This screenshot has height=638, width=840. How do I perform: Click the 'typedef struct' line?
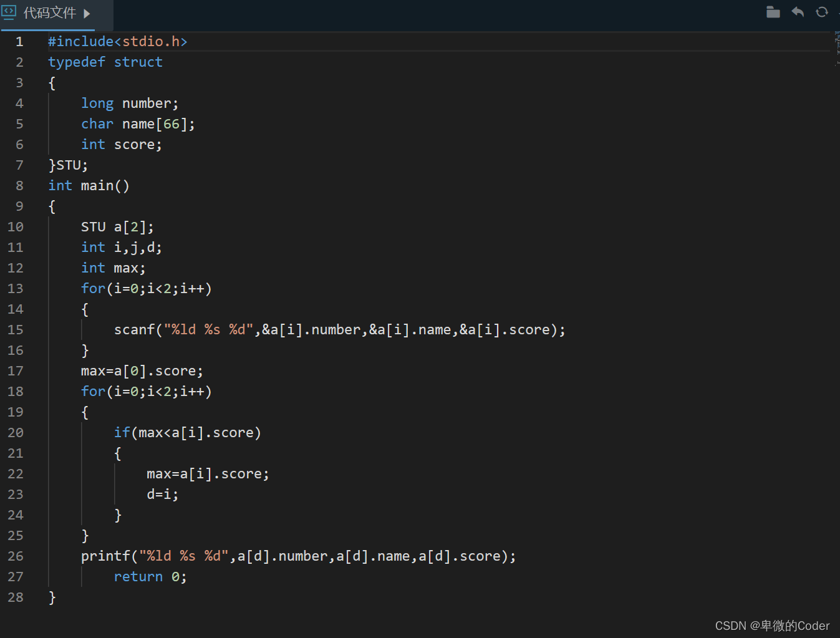pos(105,62)
